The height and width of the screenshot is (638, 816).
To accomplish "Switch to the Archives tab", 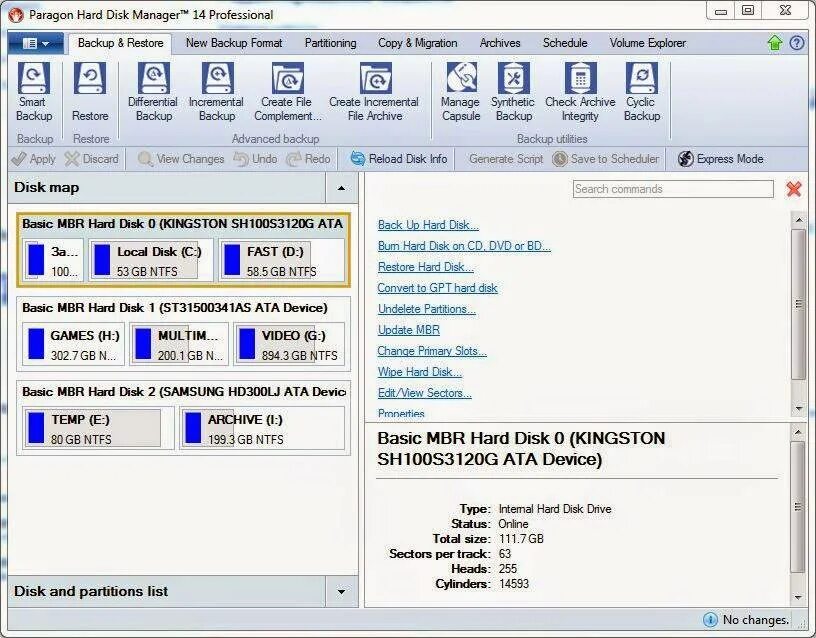I will pyautogui.click(x=500, y=43).
